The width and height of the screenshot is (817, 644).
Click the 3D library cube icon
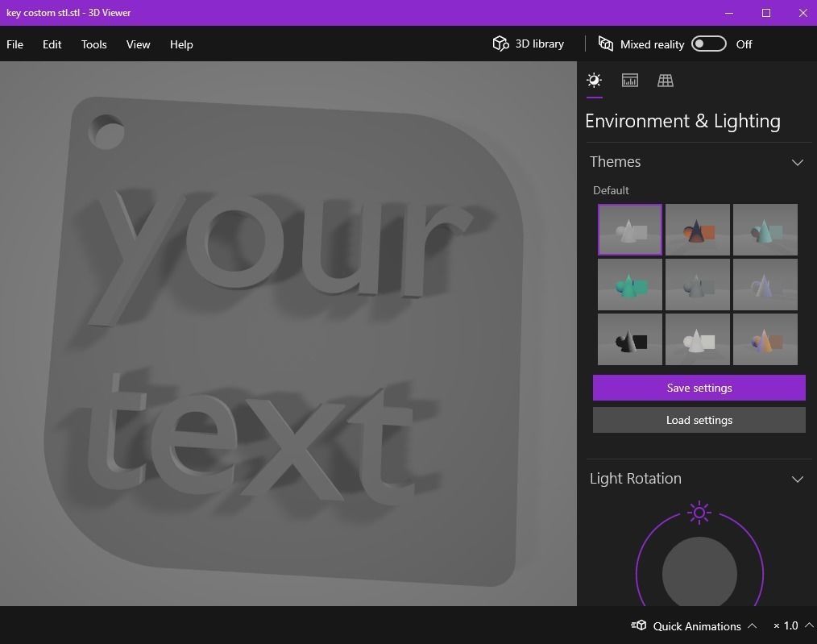(500, 44)
